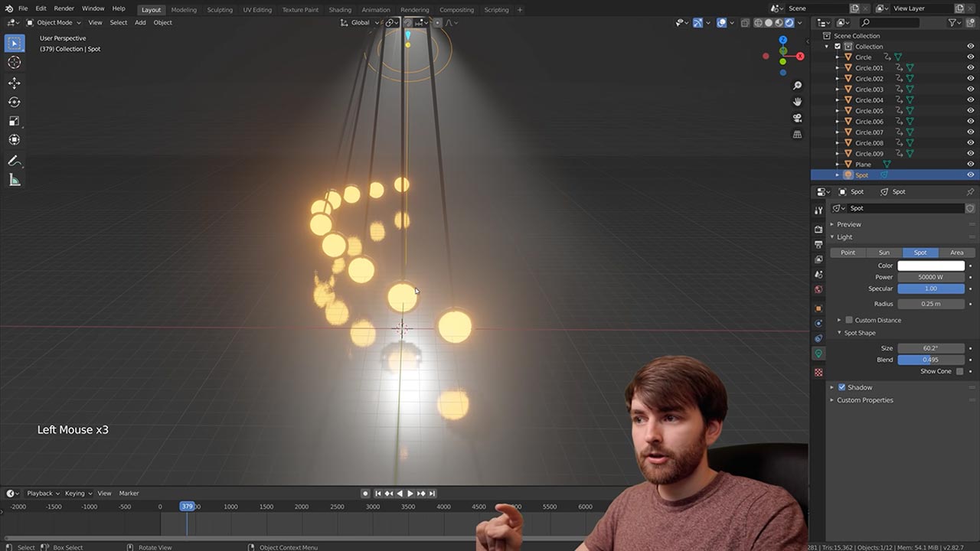The image size is (980, 551).
Task: Toggle the Shadow checkbox
Action: (841, 387)
